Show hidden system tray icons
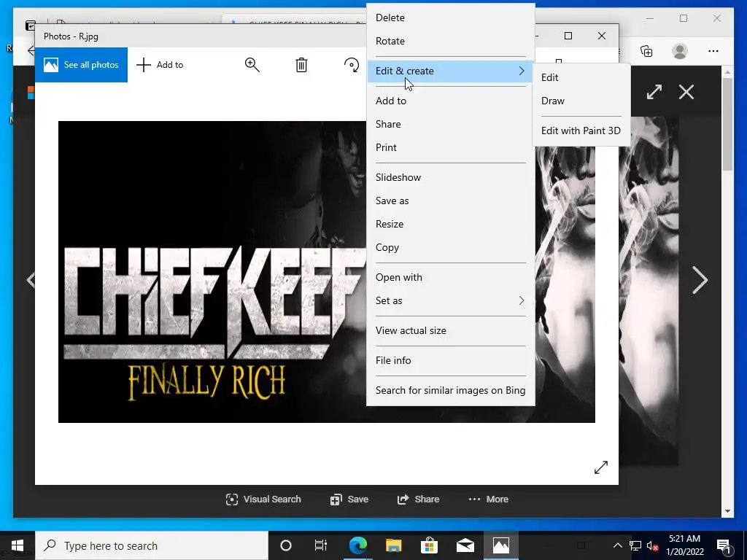 [x=617, y=545]
